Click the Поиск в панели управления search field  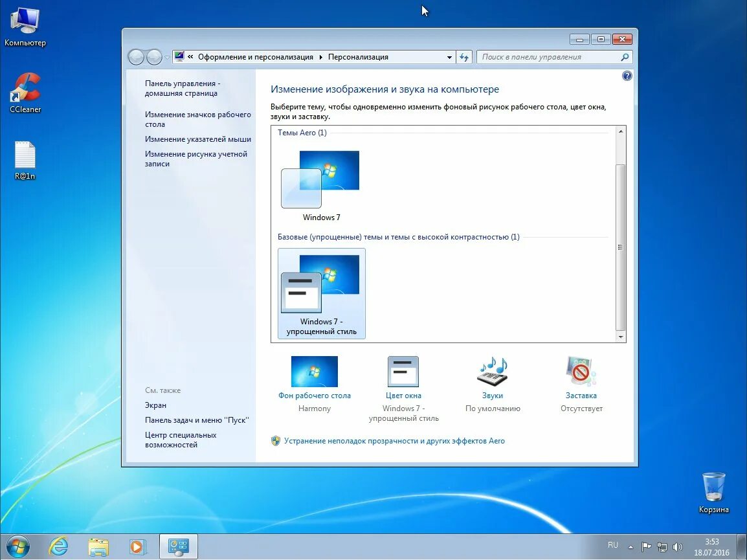[x=550, y=57]
